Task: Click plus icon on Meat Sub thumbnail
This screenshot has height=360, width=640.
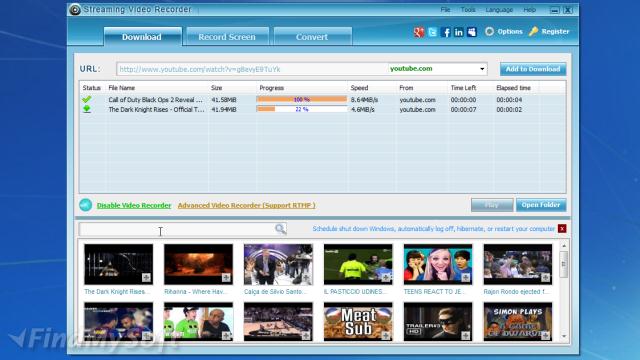Action: [386, 336]
